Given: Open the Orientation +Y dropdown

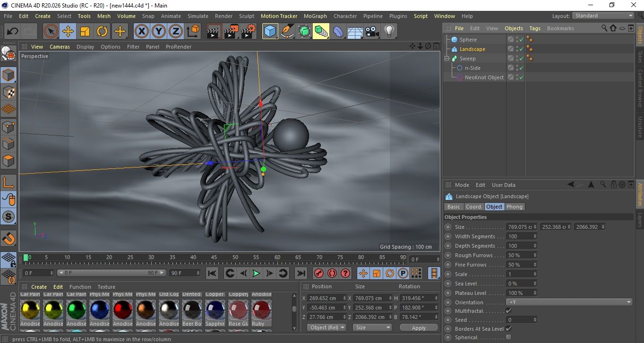Looking at the screenshot, I should point(569,302).
